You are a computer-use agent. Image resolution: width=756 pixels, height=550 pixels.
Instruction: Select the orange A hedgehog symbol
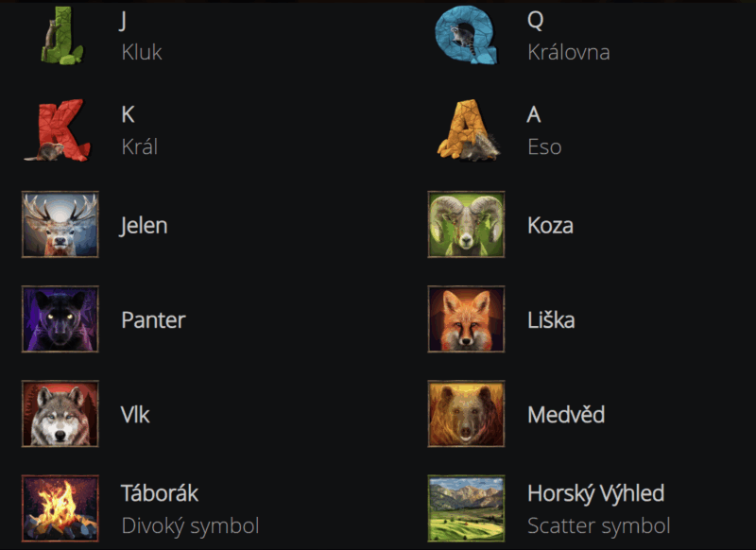tap(468, 129)
